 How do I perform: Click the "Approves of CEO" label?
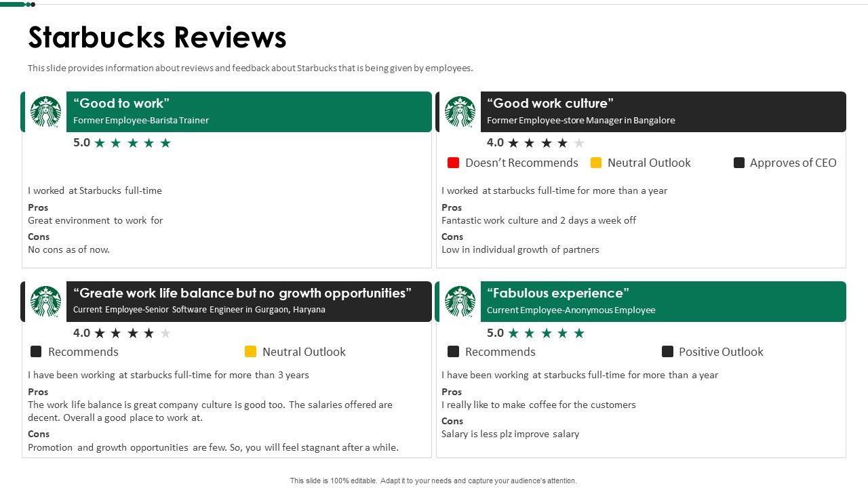(x=793, y=163)
